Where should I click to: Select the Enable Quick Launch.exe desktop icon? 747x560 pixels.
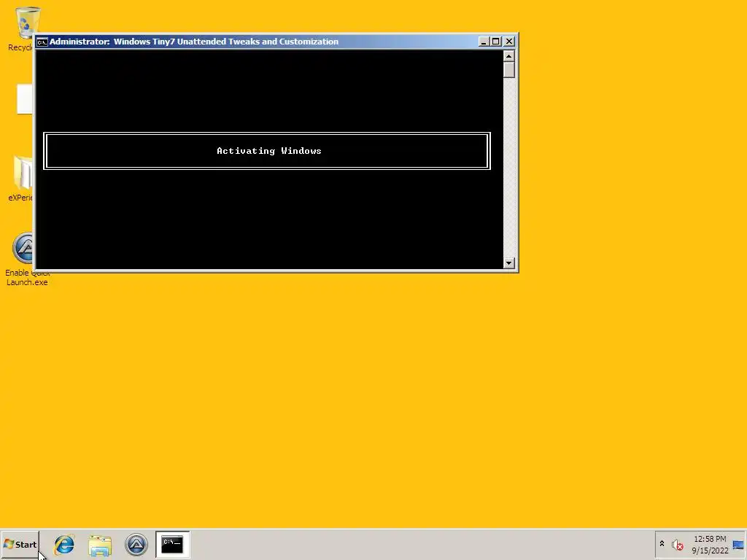(x=24, y=259)
